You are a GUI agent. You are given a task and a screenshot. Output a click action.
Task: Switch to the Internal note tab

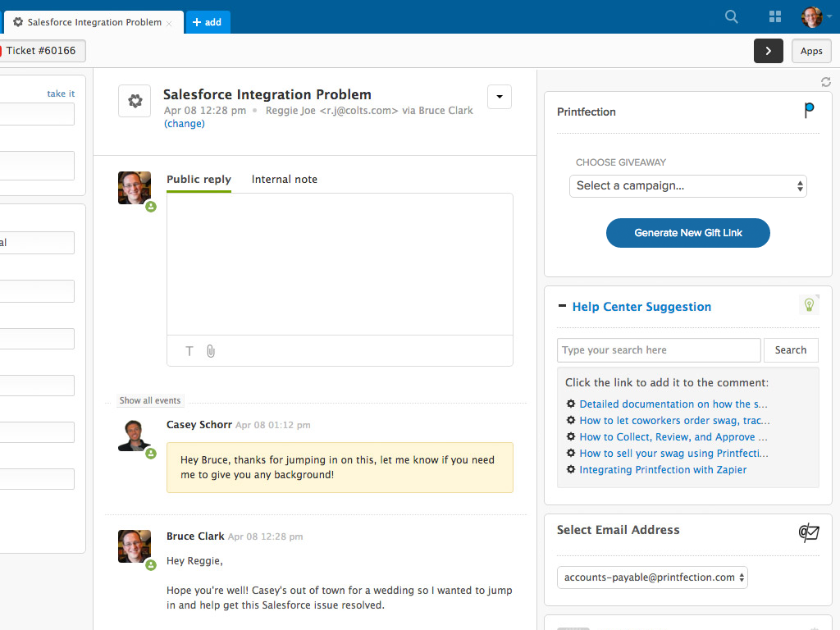click(x=284, y=180)
